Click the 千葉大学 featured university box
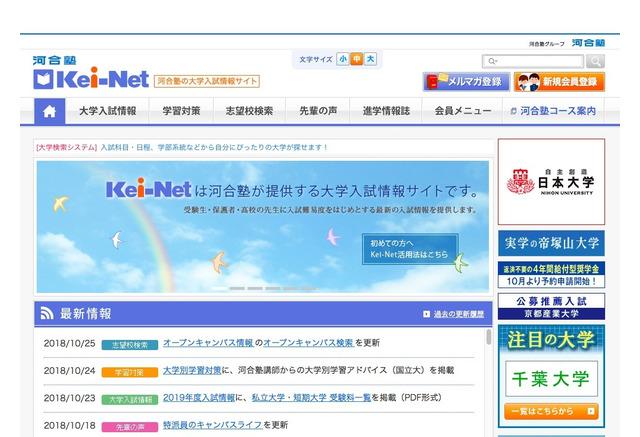Viewport: 640px width, 437px height. 551,379
